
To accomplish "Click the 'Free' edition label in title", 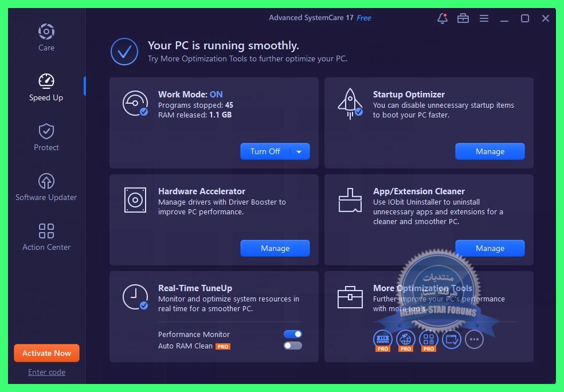I will coord(364,18).
